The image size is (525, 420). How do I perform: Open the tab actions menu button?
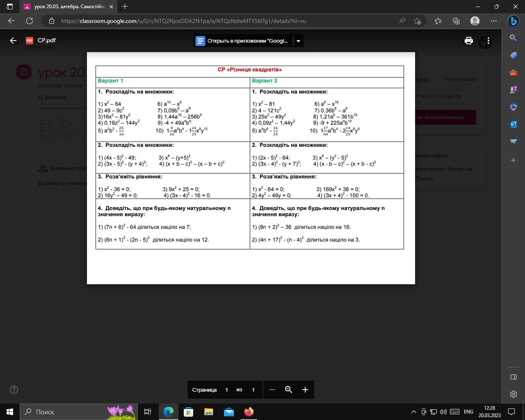(x=10, y=7)
